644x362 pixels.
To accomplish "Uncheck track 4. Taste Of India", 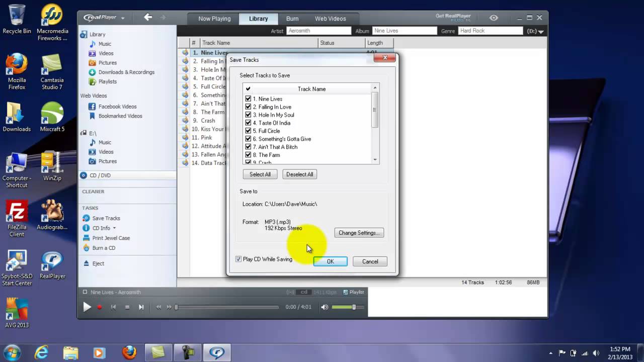I will pos(248,123).
